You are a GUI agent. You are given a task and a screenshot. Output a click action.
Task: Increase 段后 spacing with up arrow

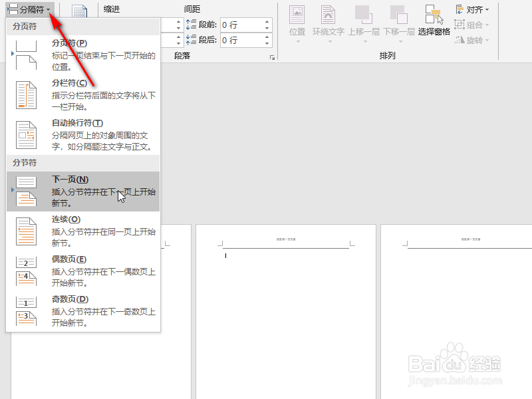coord(267,37)
